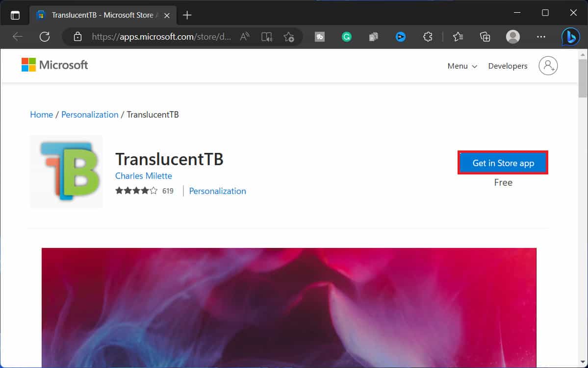This screenshot has height=368, width=588.
Task: Click the four-star rating display
Action: 136,191
